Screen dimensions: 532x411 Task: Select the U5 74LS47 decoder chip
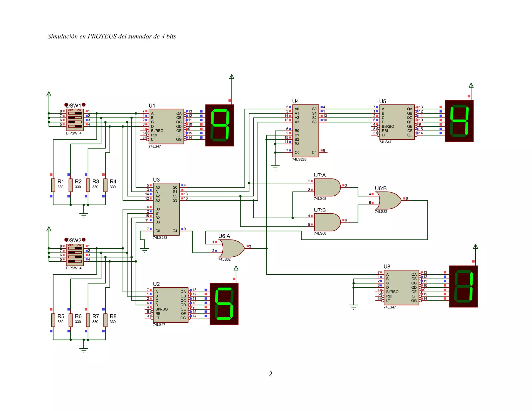pos(397,122)
